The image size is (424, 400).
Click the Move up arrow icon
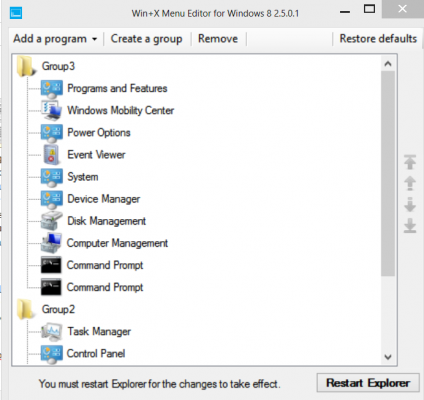[x=410, y=183]
